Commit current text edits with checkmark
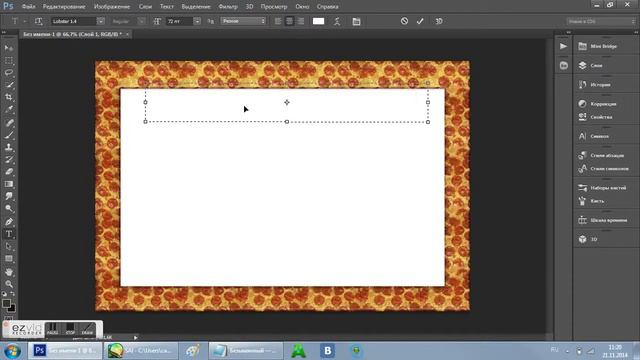640x360 pixels. click(x=420, y=21)
